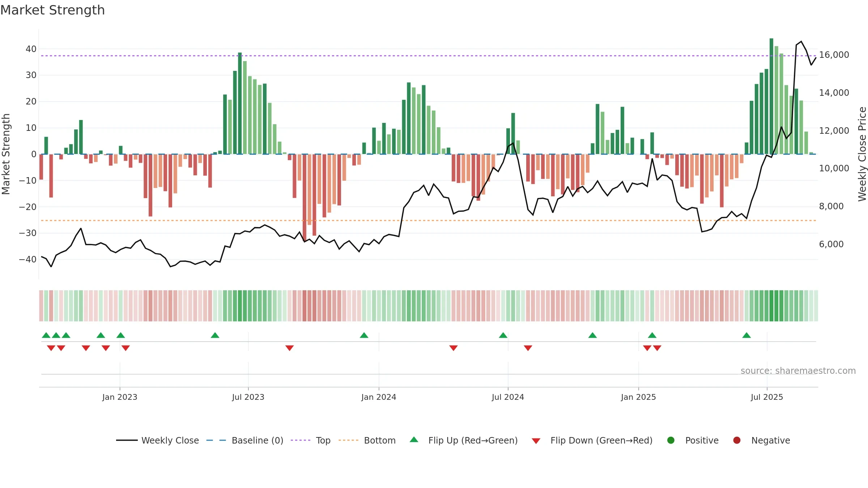The image size is (868, 488).
Task: Click the 40 market strength axis label
Action: tap(31, 49)
